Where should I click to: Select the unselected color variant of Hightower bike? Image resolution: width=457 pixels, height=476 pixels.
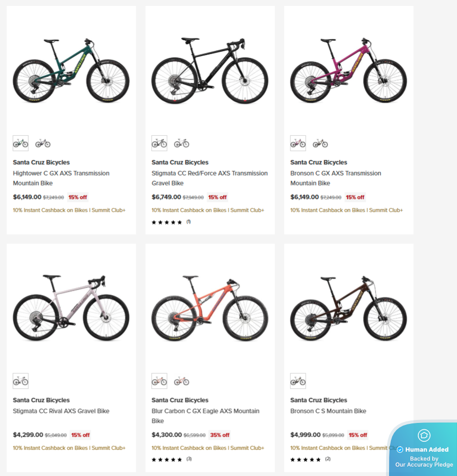coord(43,143)
